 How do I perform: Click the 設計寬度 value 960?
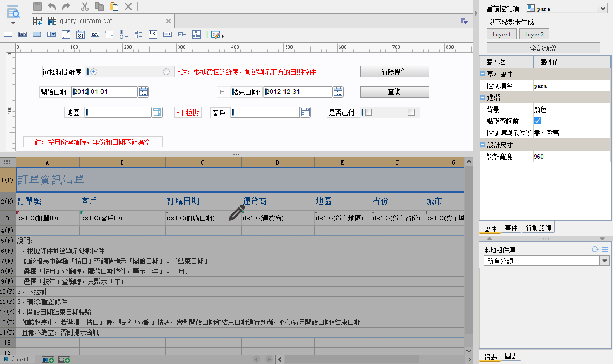point(571,156)
